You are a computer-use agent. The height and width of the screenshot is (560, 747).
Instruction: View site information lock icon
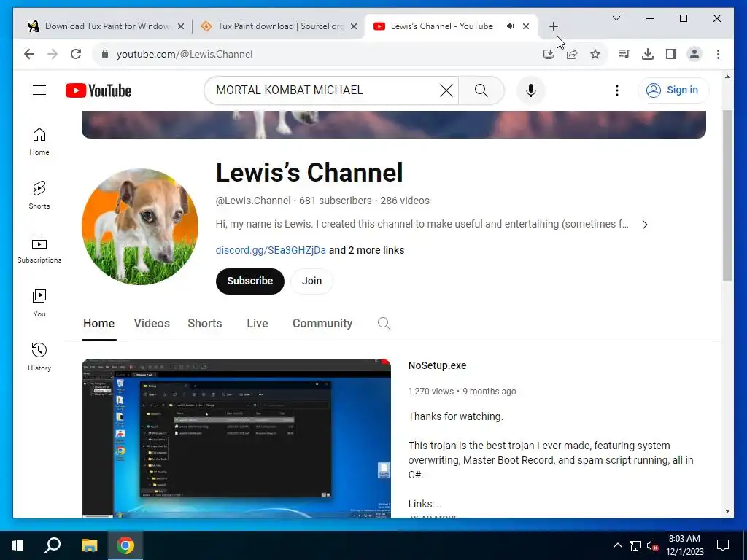pyautogui.click(x=105, y=54)
